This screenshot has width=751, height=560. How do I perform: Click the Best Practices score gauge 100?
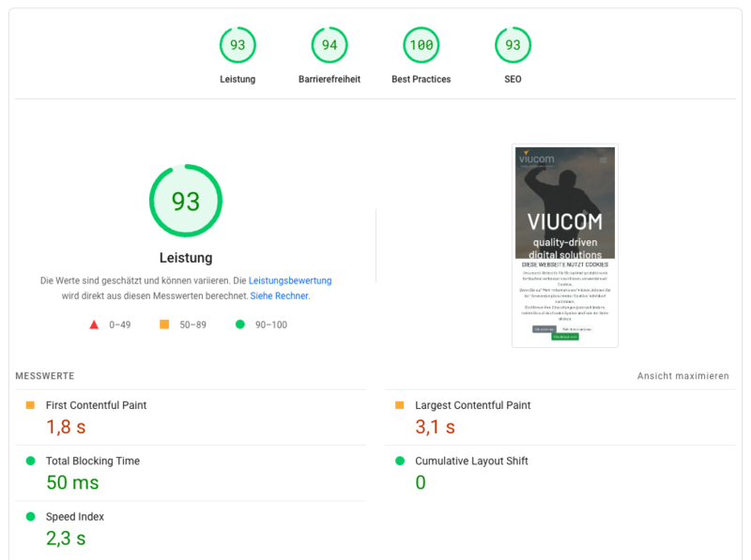pyautogui.click(x=421, y=45)
